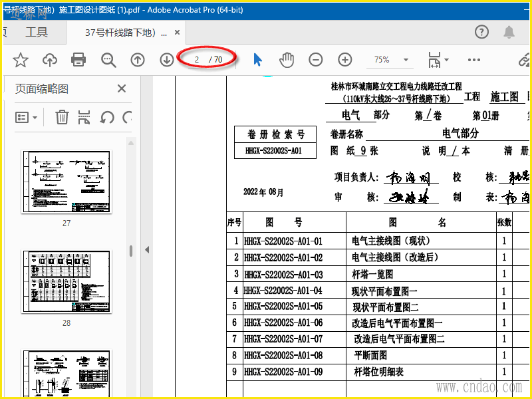Click the page number field showing 2

(x=197, y=60)
